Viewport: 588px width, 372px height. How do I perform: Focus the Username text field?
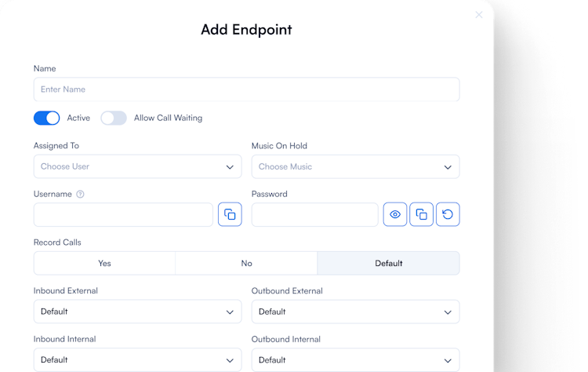click(123, 215)
